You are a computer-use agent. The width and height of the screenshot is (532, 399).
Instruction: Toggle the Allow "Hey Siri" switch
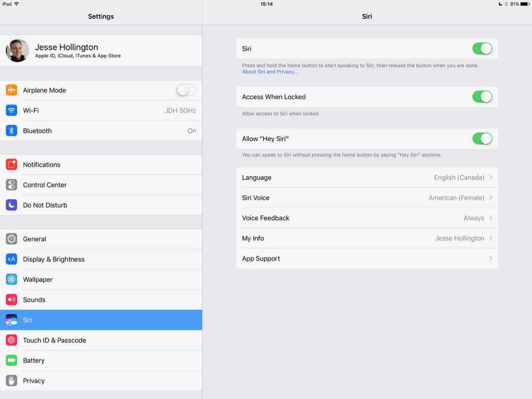482,139
